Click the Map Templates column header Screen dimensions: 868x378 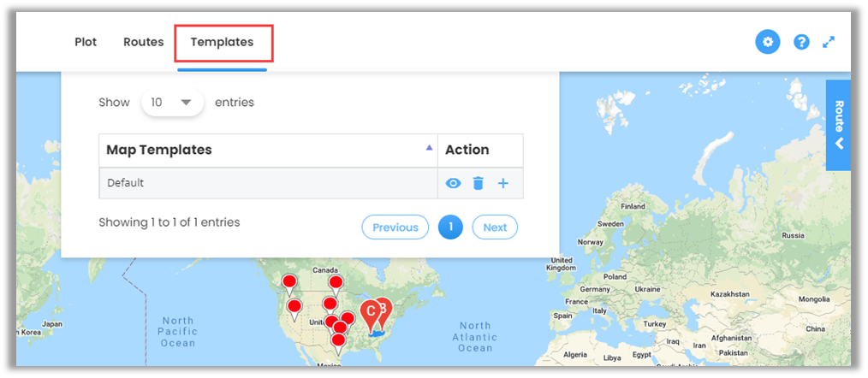tap(159, 150)
